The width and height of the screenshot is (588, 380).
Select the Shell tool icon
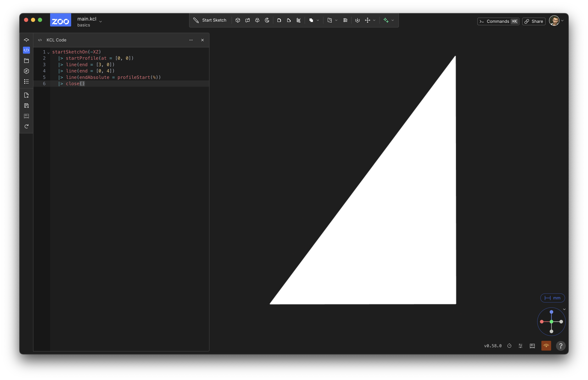point(299,20)
